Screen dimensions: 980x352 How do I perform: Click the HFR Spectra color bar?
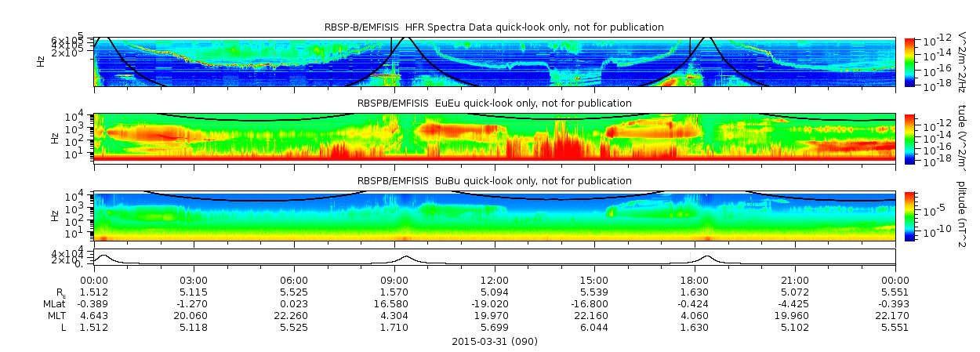click(x=909, y=61)
